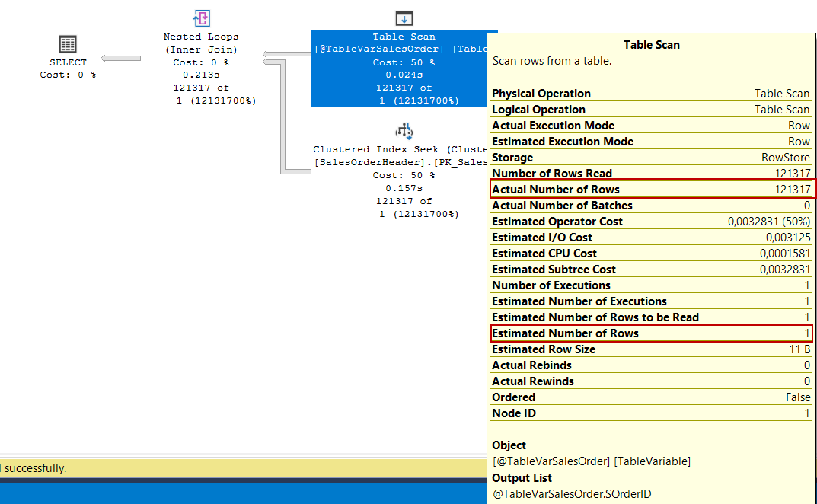
Task: Click the 'Logical Operation' tooltip row
Action: tap(651, 110)
